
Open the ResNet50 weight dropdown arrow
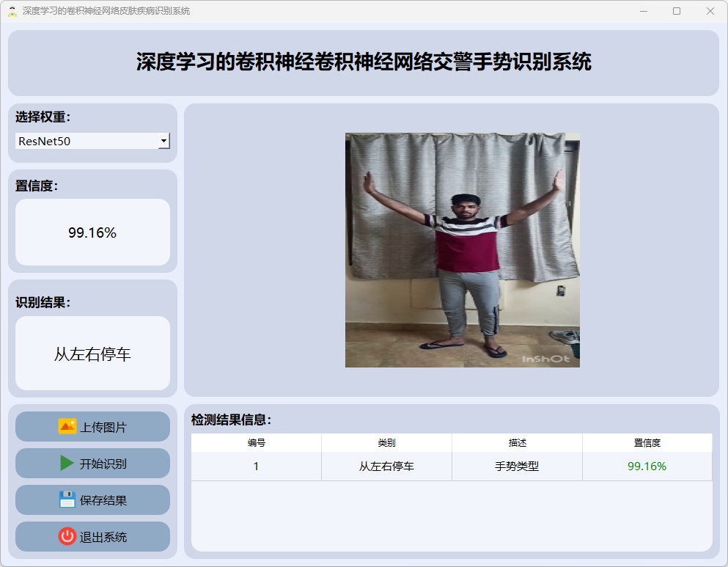(x=164, y=141)
